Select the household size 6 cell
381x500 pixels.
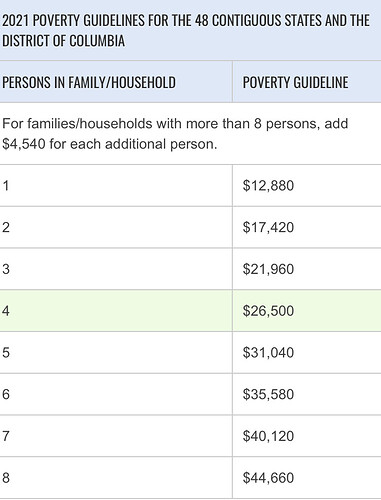pos(116,394)
